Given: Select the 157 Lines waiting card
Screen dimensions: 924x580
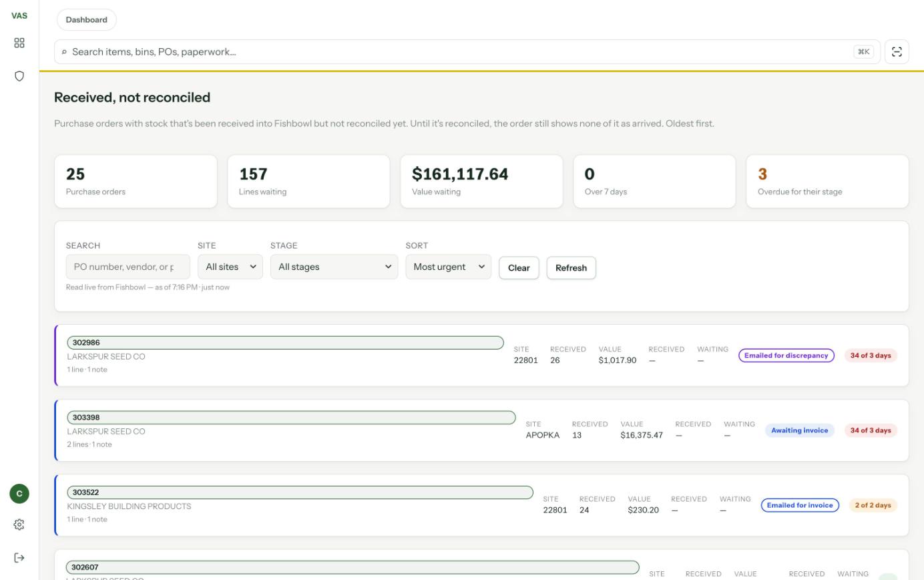Looking at the screenshot, I should tap(308, 182).
